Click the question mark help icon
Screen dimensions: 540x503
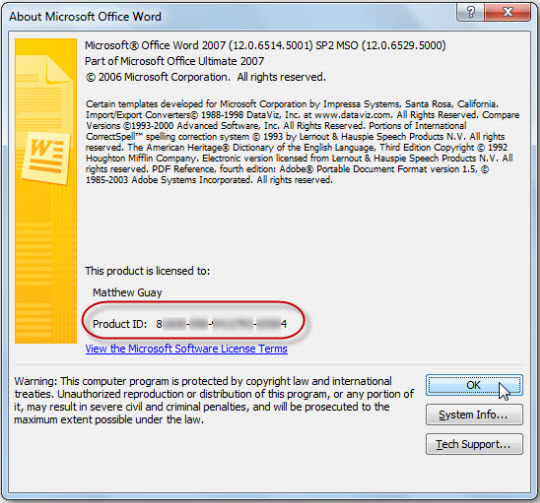coord(470,13)
